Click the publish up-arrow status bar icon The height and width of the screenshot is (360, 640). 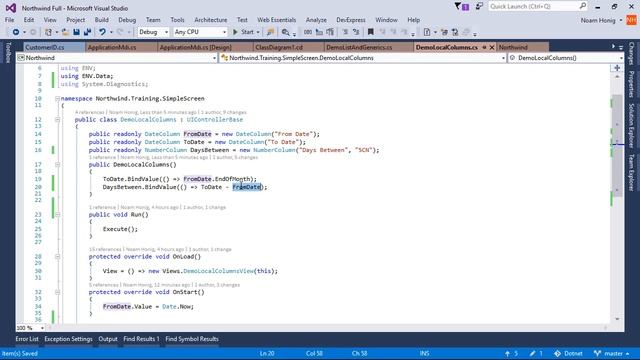click(x=507, y=353)
